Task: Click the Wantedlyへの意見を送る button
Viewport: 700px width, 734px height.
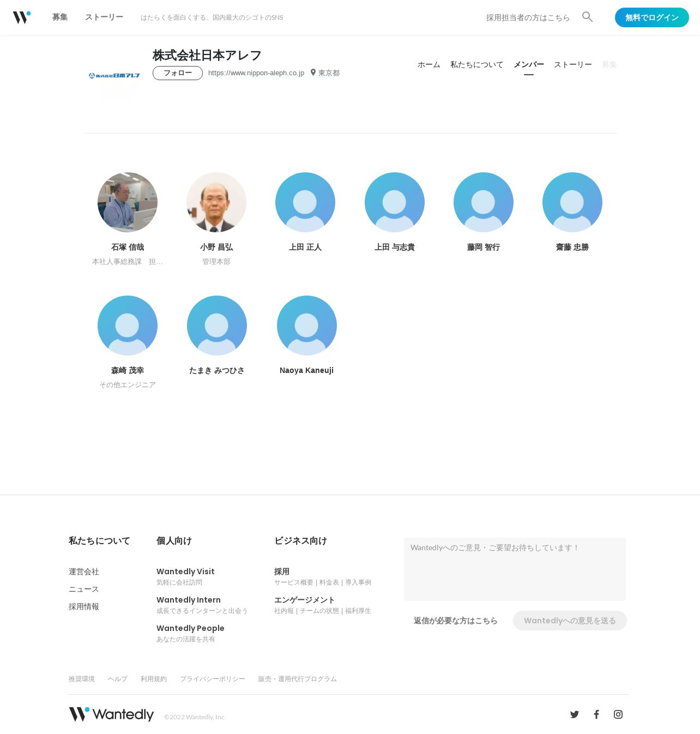Action: coord(570,621)
